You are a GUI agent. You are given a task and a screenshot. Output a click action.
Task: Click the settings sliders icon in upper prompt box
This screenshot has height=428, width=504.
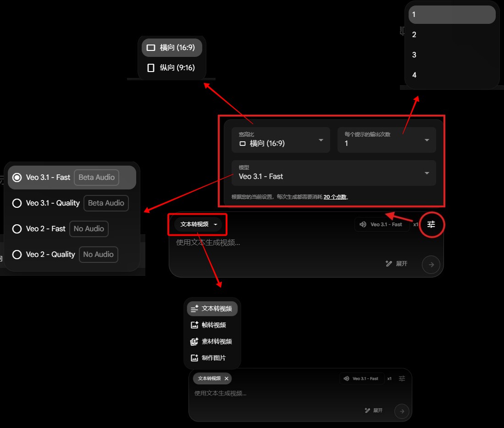(x=431, y=224)
